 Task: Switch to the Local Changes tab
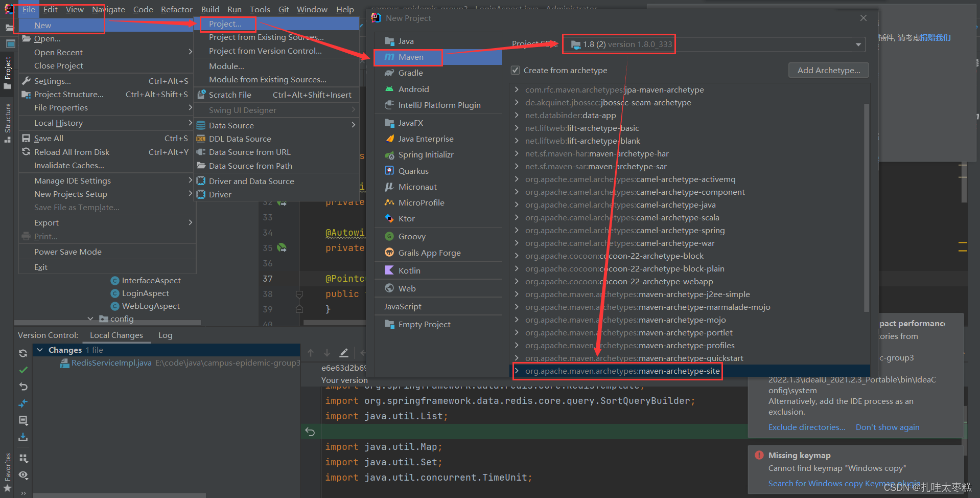[x=116, y=335]
